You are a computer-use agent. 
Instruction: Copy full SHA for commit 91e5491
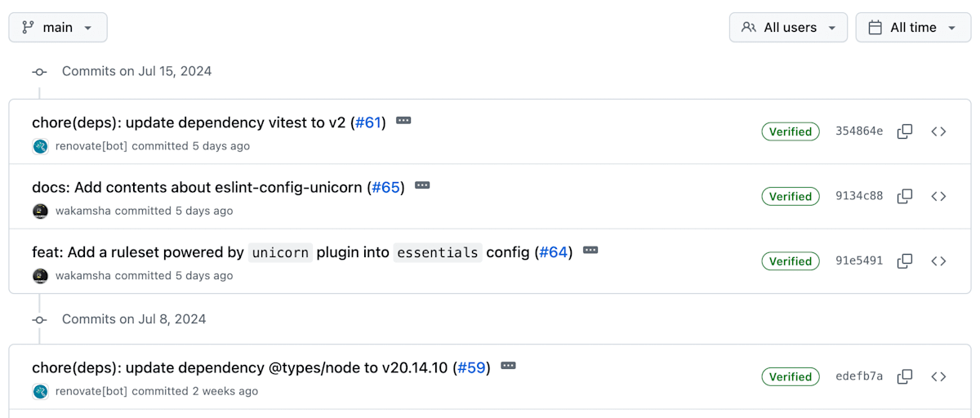point(905,261)
